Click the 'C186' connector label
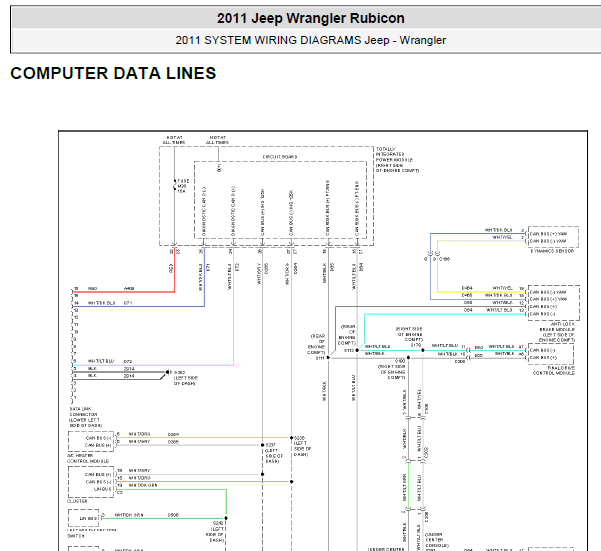This screenshot has height=551, width=601. coord(444,259)
